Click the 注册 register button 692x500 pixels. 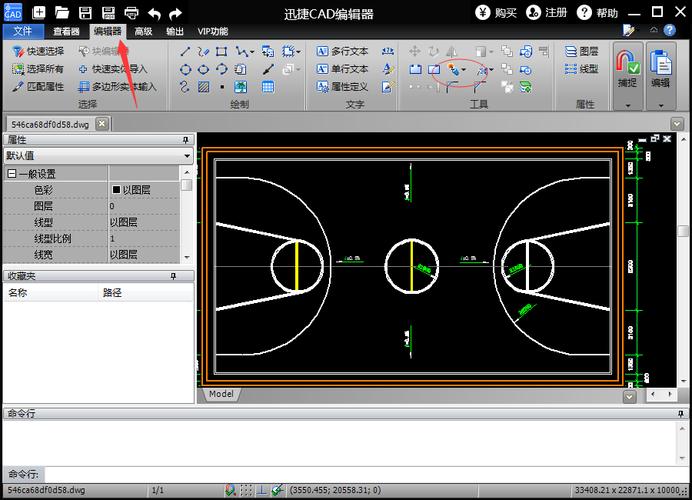point(546,13)
